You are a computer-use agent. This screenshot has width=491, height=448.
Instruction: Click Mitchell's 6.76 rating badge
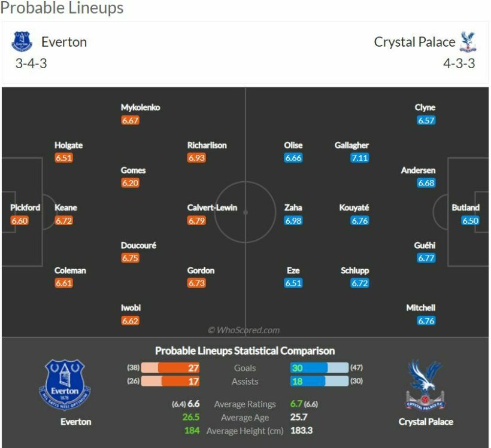tap(426, 321)
